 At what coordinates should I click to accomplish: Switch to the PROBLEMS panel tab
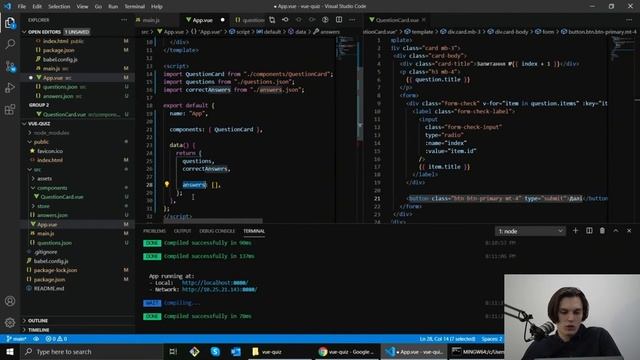[x=154, y=231]
